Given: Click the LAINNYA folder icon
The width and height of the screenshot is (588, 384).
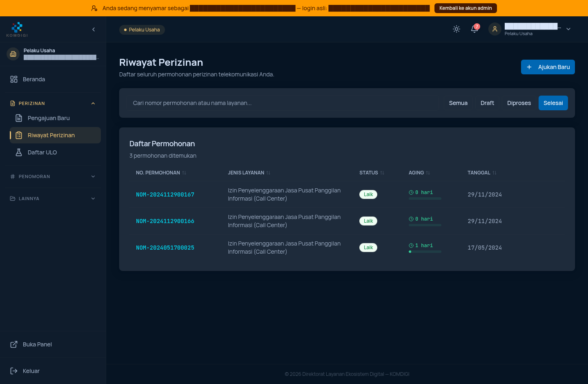Looking at the screenshot, I should [x=13, y=199].
